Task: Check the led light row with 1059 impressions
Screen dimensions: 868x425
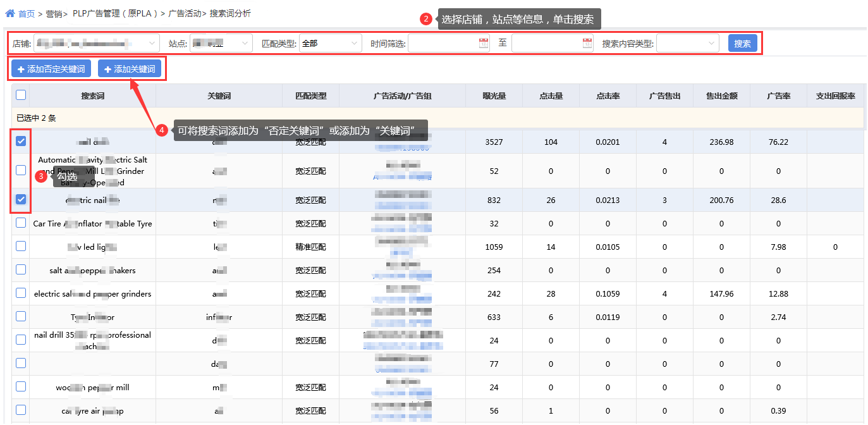Action: (21, 246)
